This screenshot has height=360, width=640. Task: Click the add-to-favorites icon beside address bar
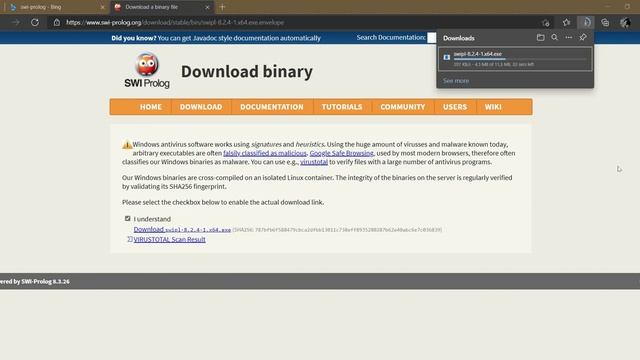[546, 22]
